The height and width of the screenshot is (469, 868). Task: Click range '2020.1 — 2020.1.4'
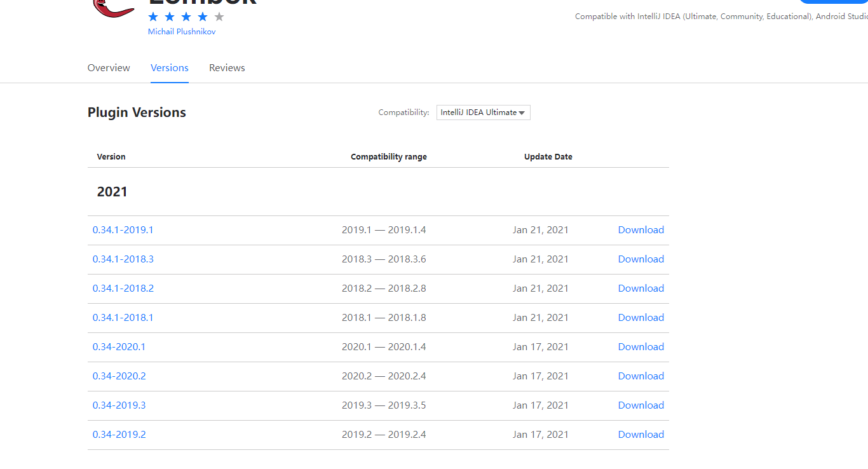point(384,347)
